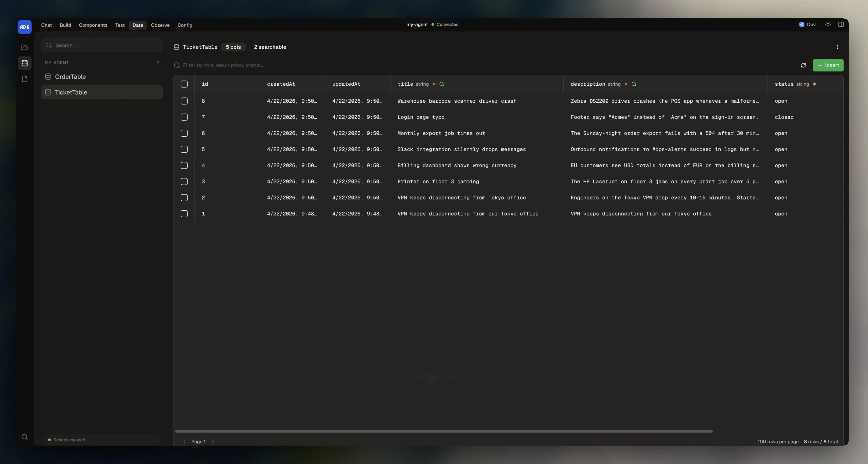
Task: Select OrderTable in the sidebar
Action: click(102, 77)
